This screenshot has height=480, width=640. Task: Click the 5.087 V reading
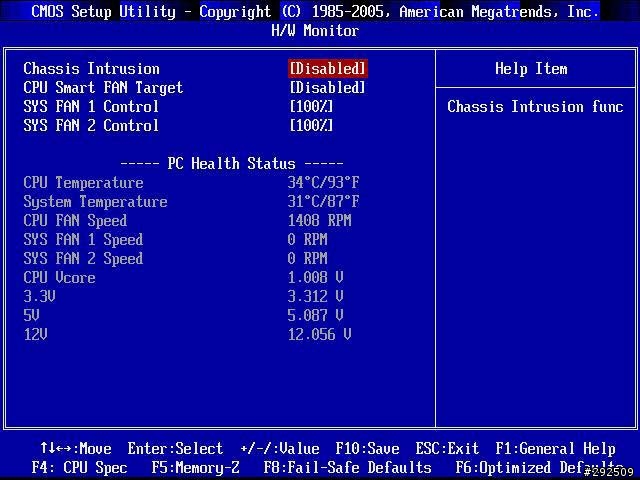(316, 315)
